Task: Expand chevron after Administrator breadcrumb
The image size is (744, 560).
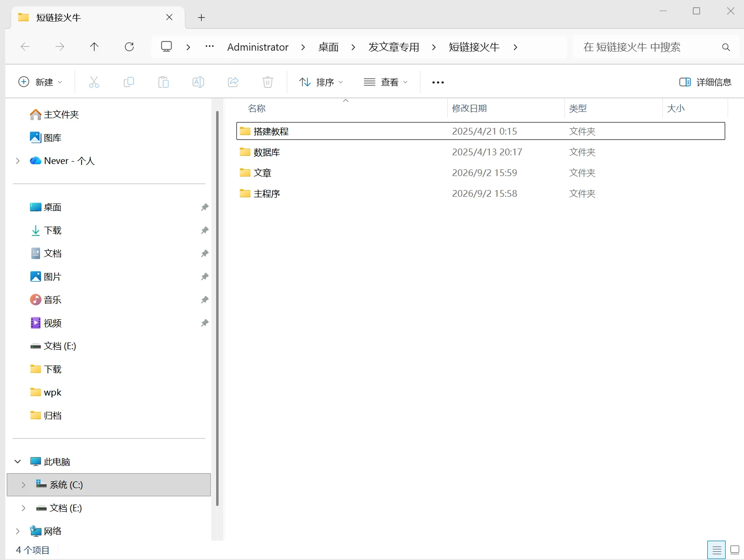Action: pos(303,47)
